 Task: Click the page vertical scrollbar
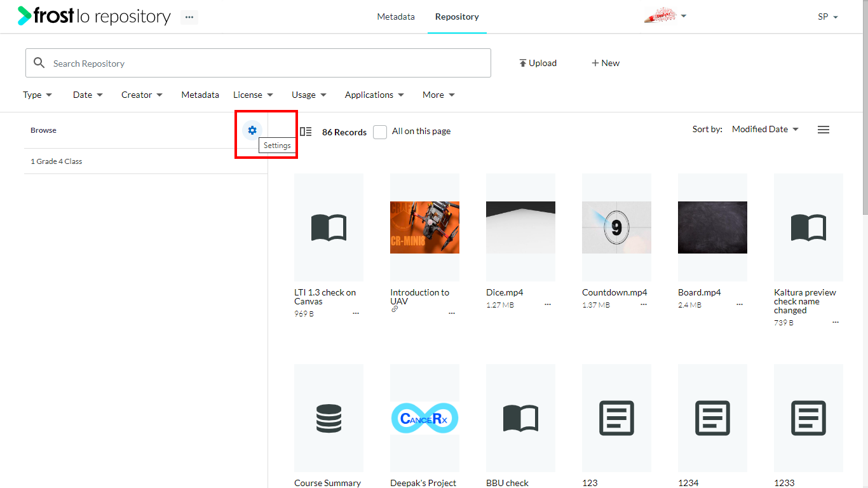(864, 108)
